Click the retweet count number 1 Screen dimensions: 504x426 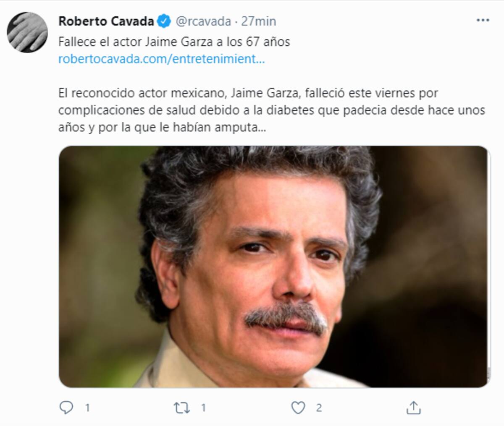click(203, 408)
